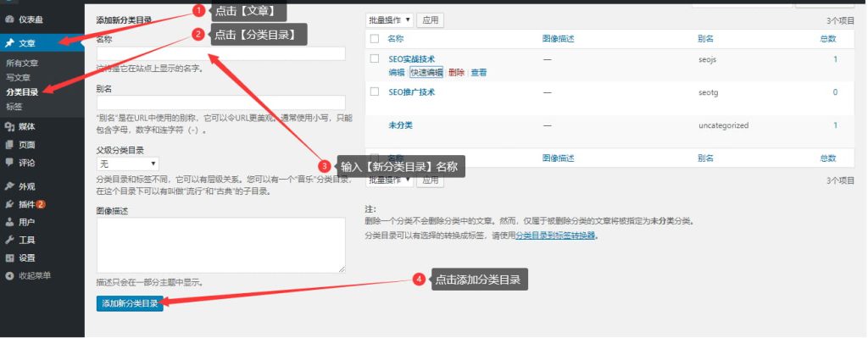Click the 文章 pushpin icon
Viewport: 868px width, 338px height.
(9, 43)
